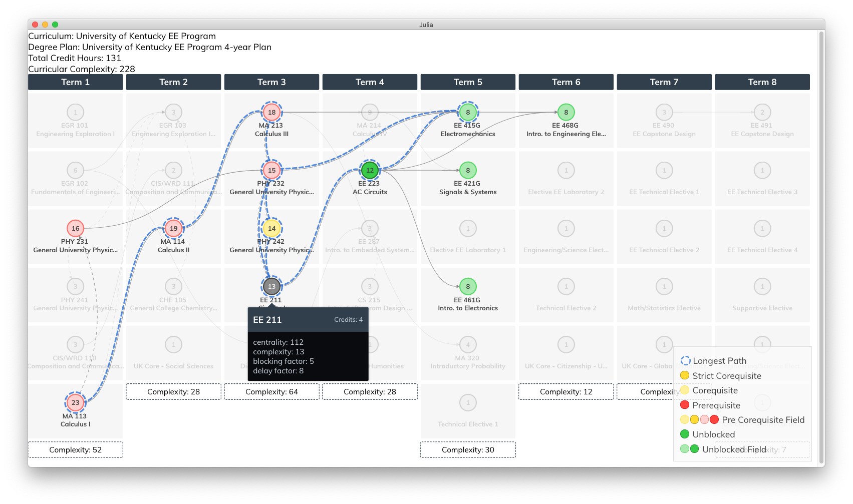
Task: Click the MA 114 Calculus II node
Action: point(173,228)
